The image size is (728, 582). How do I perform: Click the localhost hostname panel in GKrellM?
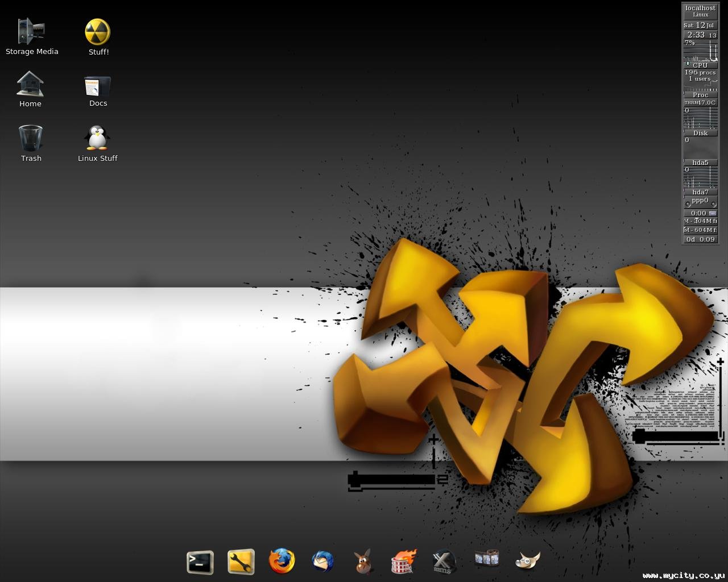(x=700, y=11)
